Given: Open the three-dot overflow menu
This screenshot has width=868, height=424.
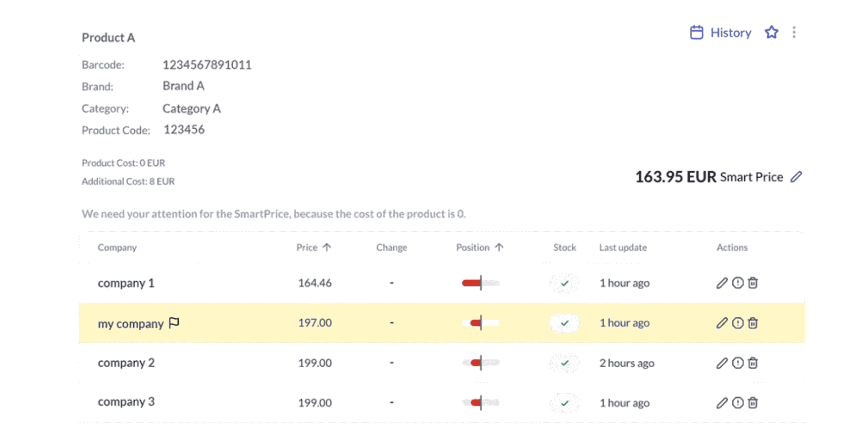Looking at the screenshot, I should (794, 32).
